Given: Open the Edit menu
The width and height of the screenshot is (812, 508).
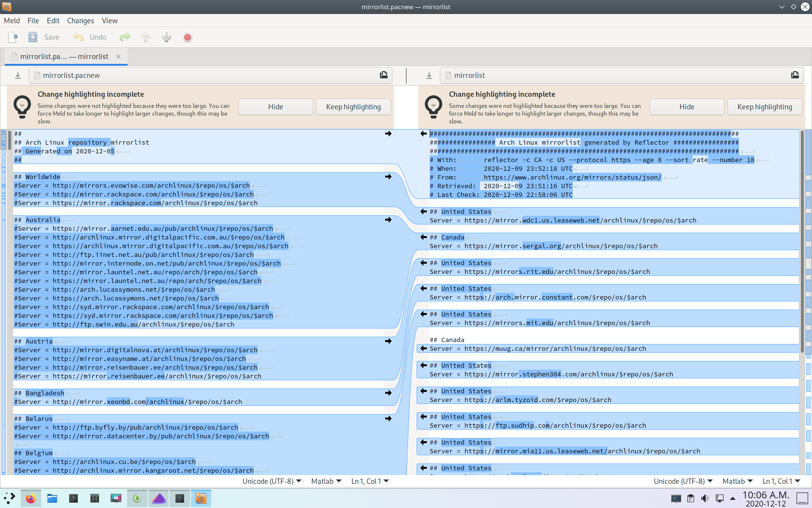Looking at the screenshot, I should point(53,21).
